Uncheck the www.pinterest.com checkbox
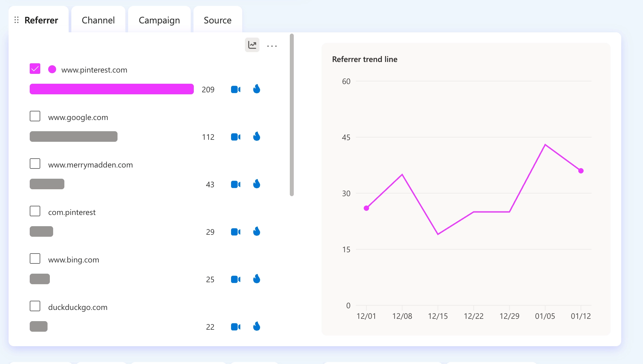Viewport: 643px width, 364px height. tap(35, 69)
